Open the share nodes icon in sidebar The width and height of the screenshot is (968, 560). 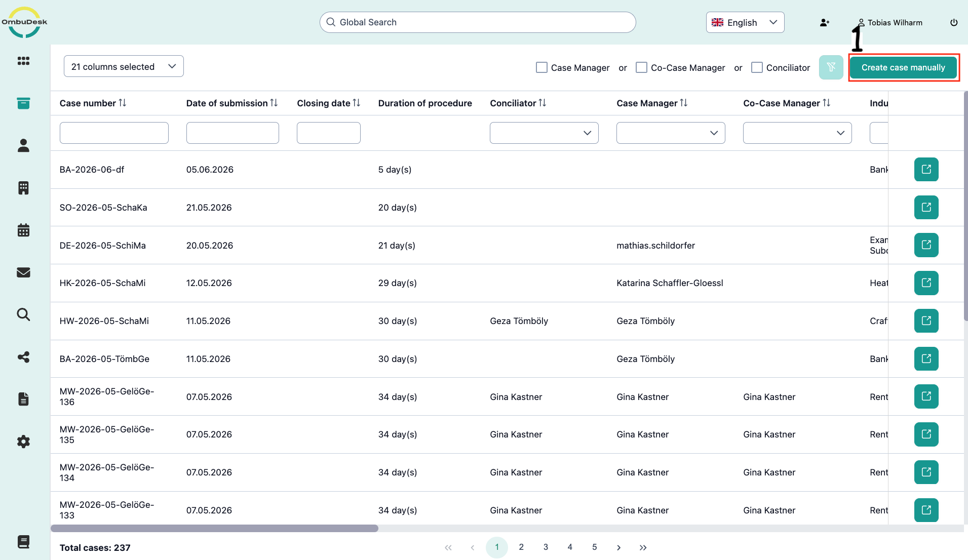tap(23, 357)
